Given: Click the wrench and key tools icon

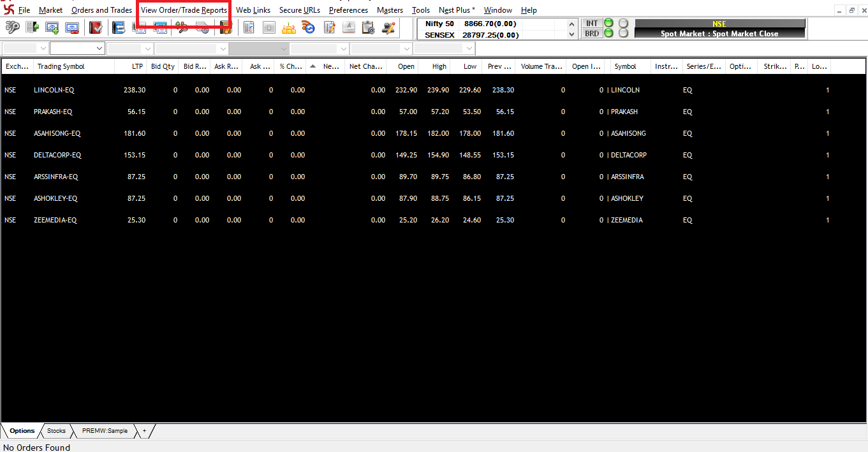Looking at the screenshot, I should click(x=182, y=27).
